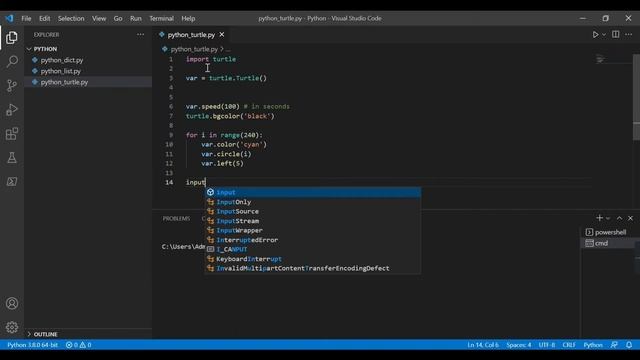This screenshot has height=360, width=640.
Task: Open the Manage gear icon
Action: (x=12, y=327)
